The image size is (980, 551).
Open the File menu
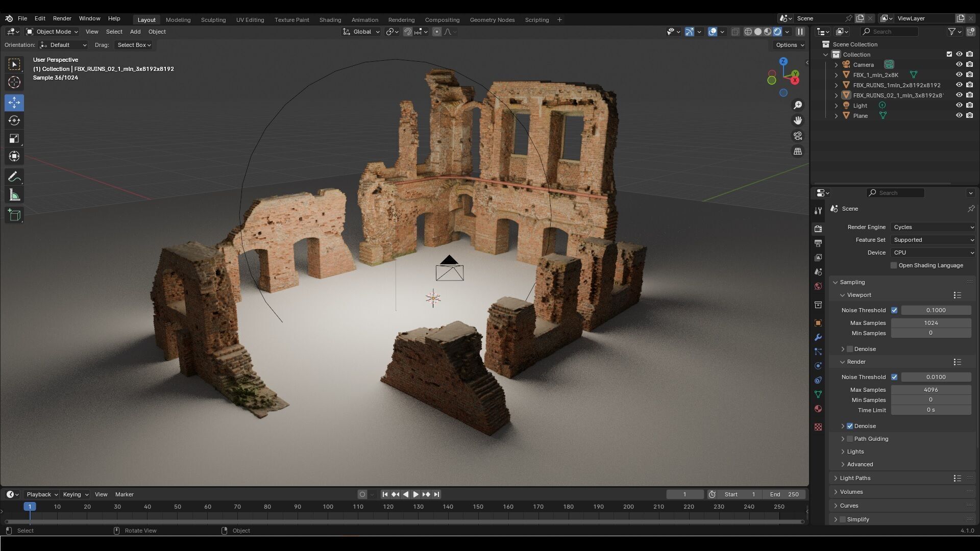click(22, 18)
